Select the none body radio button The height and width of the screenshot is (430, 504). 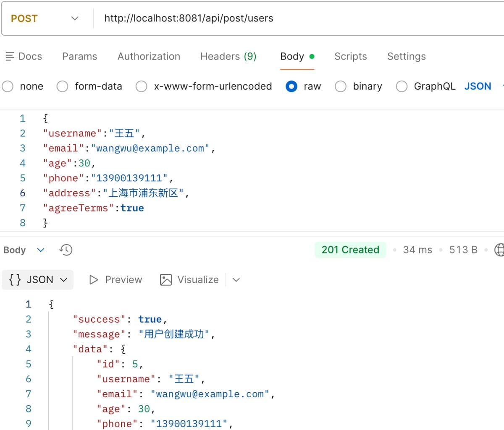[8, 86]
